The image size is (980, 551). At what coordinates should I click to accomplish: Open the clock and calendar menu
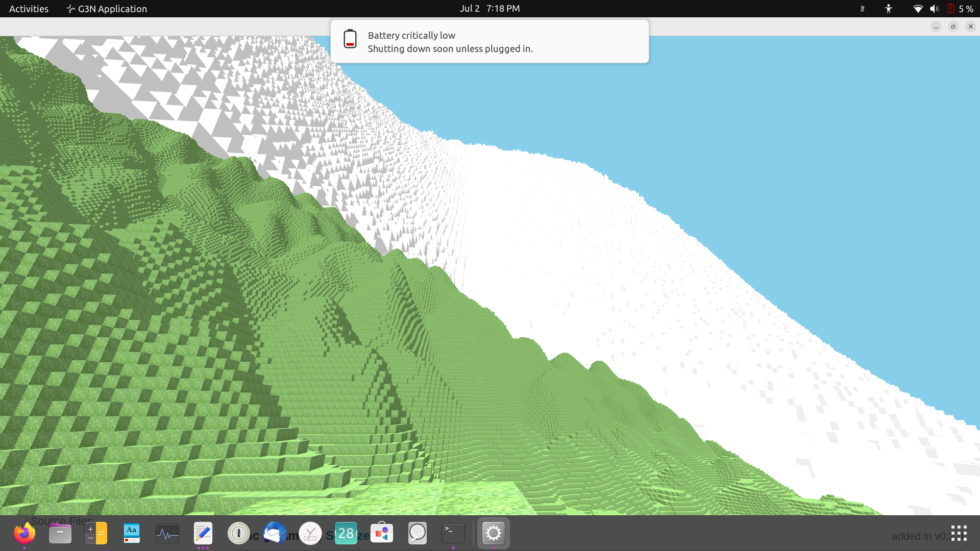coord(489,9)
